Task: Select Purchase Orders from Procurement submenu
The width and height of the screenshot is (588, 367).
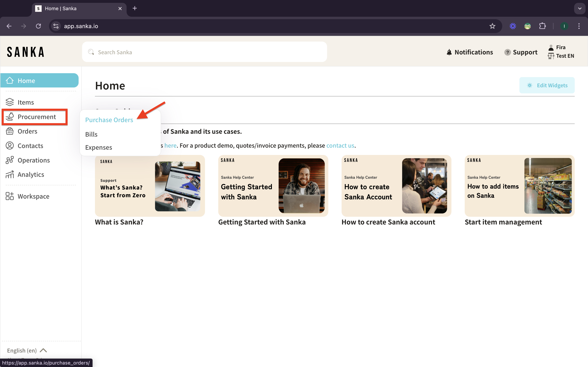Action: coord(109,120)
